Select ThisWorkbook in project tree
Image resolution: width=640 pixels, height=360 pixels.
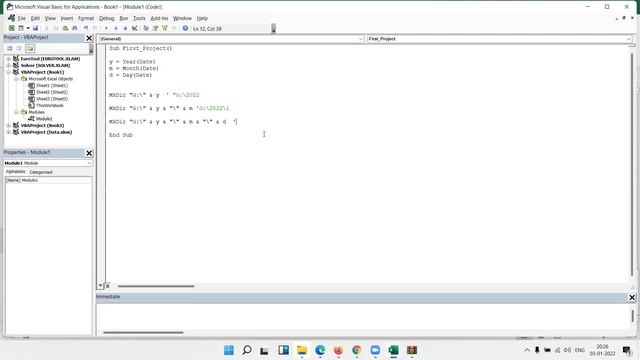pos(49,105)
